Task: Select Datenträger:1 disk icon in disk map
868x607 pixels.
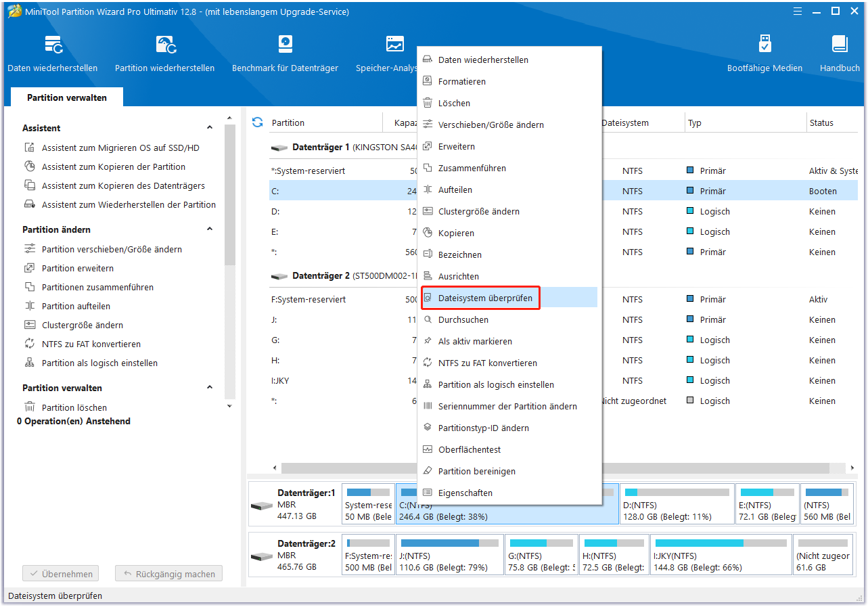Action: point(261,506)
